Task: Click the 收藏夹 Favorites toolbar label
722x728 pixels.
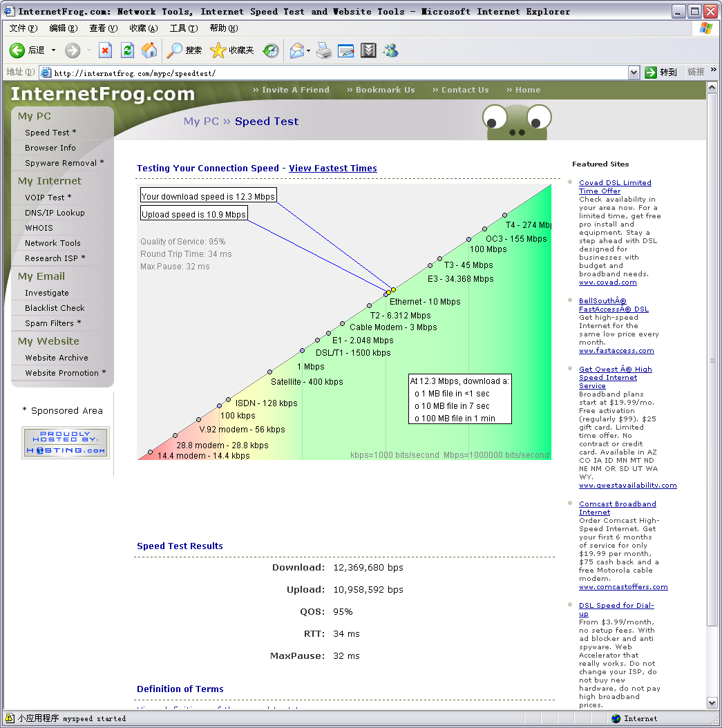Action: [x=241, y=50]
